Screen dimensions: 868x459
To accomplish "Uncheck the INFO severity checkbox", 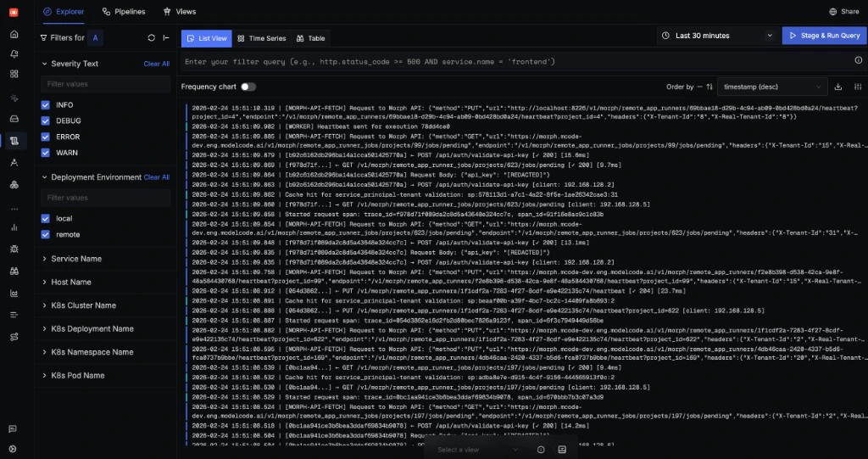I will click(46, 104).
